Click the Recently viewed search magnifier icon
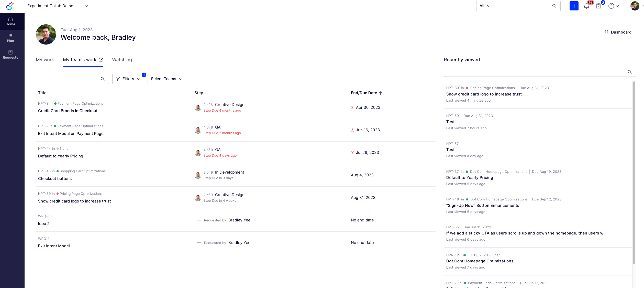 click(x=630, y=72)
